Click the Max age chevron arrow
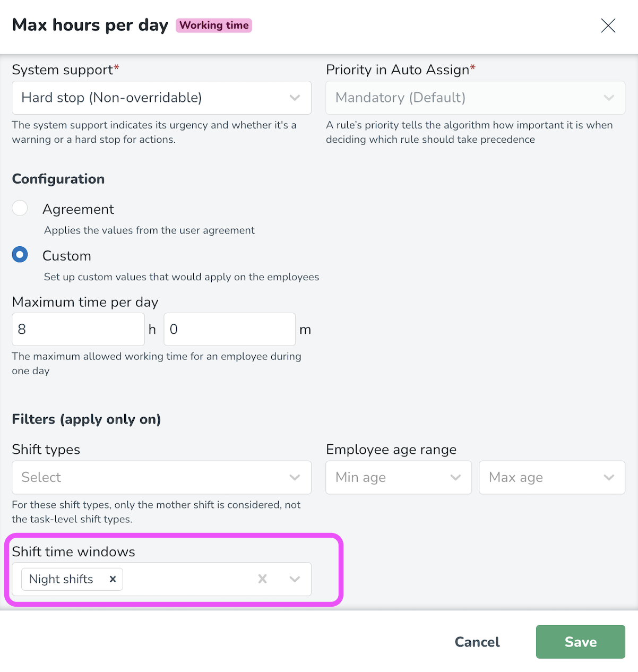The height and width of the screenshot is (672, 638). click(609, 477)
